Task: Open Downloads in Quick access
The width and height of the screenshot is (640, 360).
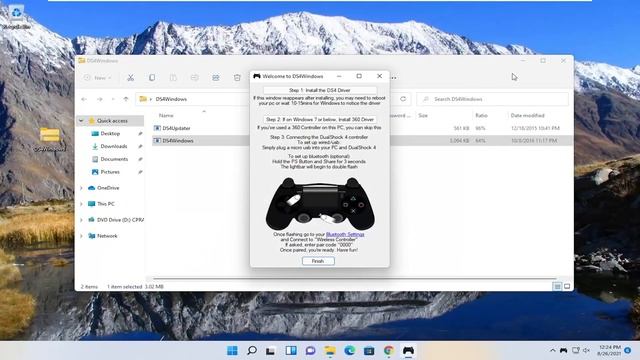Action: tap(114, 146)
